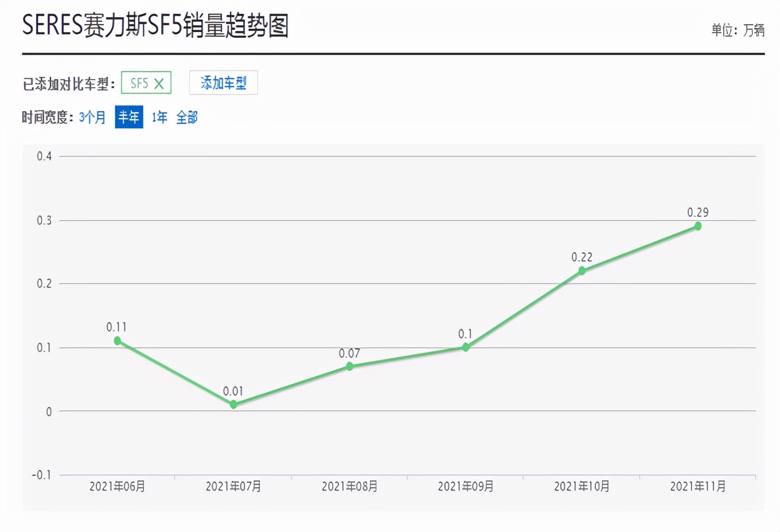Click the chart title SERES赛力斯SF5销量趋势图

click(x=155, y=26)
